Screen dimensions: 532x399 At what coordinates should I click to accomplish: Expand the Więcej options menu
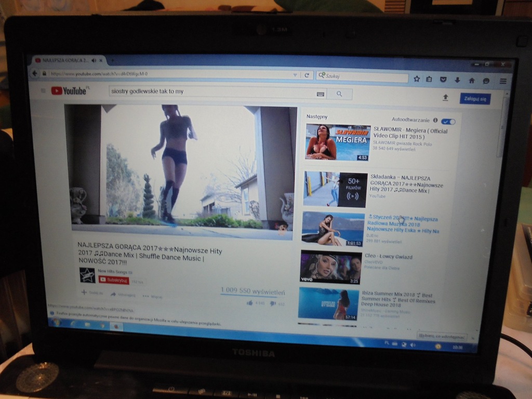point(152,296)
